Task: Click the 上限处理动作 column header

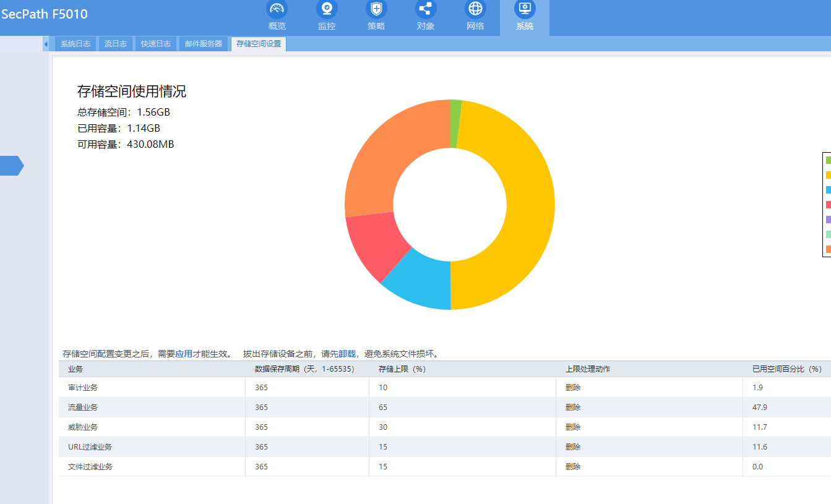Action: pos(588,369)
